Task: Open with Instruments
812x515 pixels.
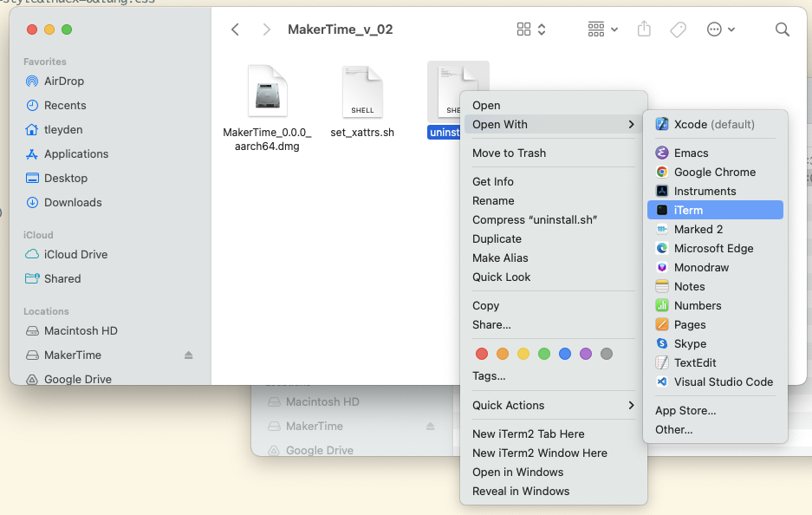Action: coord(715,192)
